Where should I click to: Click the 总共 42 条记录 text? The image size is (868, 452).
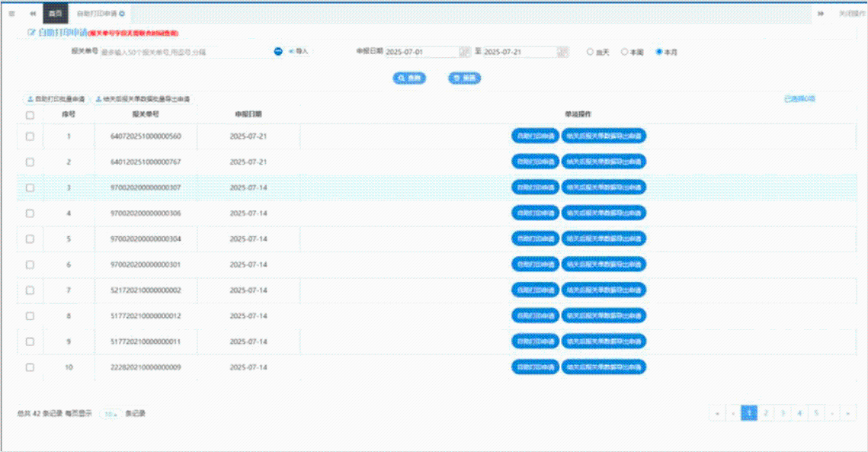pyautogui.click(x=40, y=414)
